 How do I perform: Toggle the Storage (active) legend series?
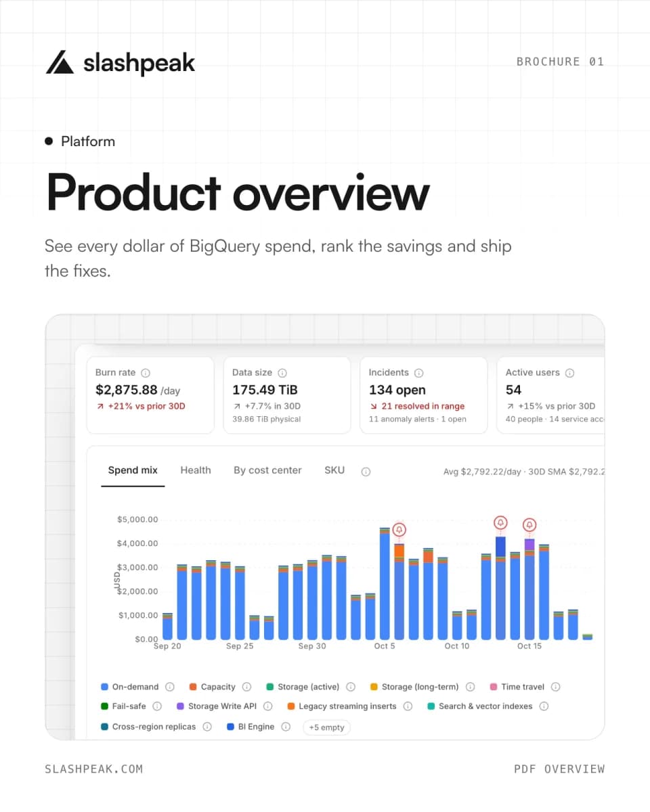tap(303, 687)
